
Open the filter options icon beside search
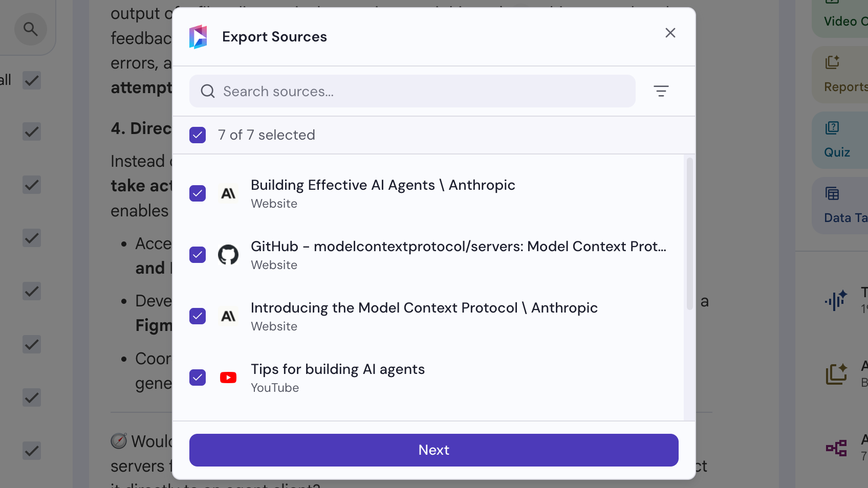(661, 91)
